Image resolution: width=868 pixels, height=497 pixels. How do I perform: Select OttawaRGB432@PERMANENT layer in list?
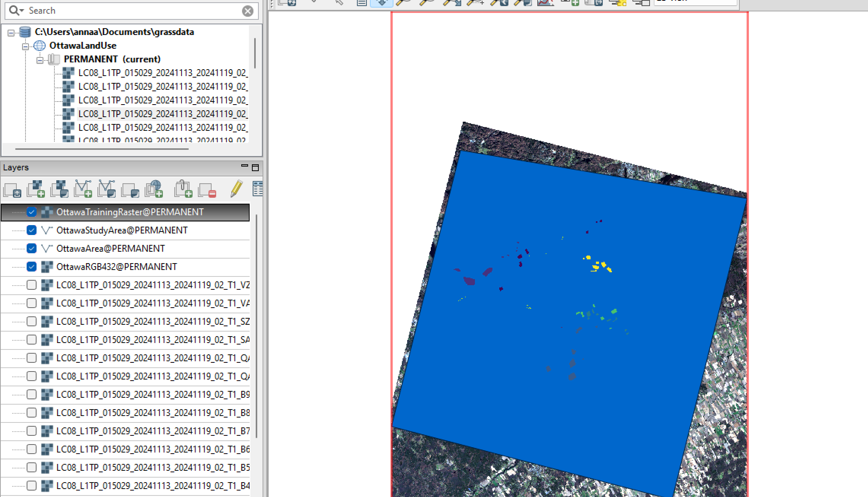point(117,267)
